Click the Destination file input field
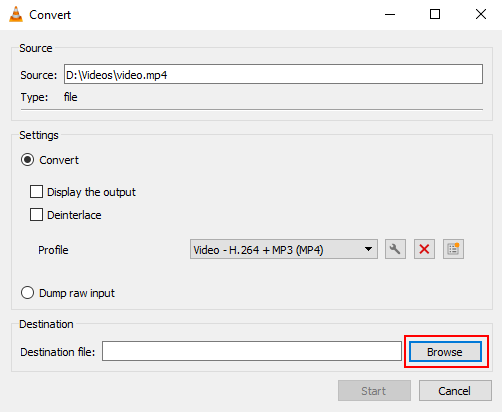Screen dimensions: 502x412 (x=252, y=351)
